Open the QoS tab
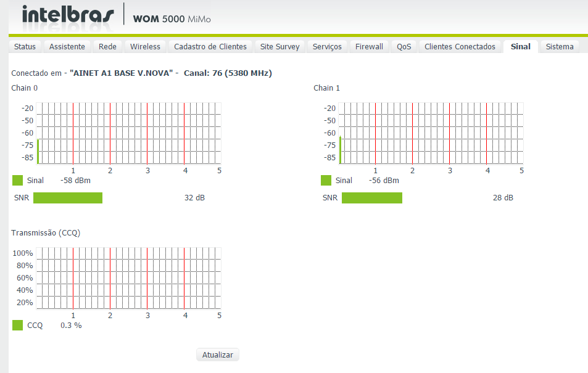This screenshot has height=373, width=588. [x=404, y=46]
